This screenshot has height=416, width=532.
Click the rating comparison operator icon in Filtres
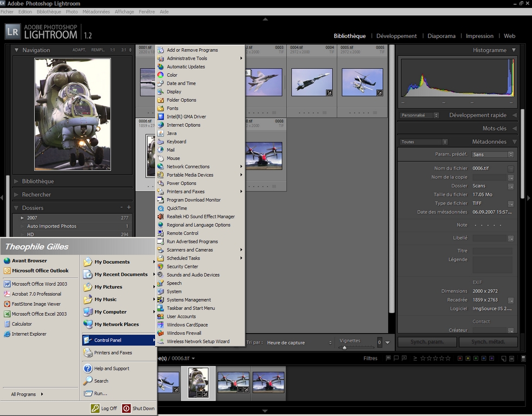(x=415, y=358)
